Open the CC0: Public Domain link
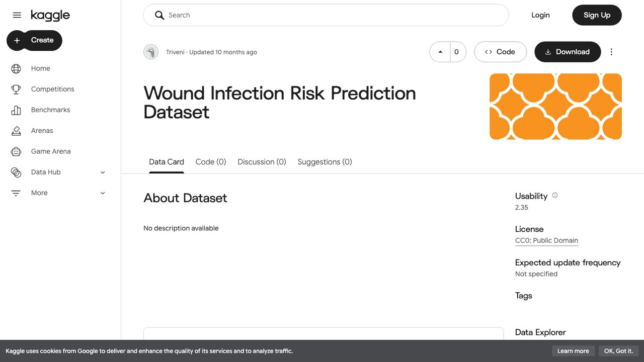 [546, 240]
